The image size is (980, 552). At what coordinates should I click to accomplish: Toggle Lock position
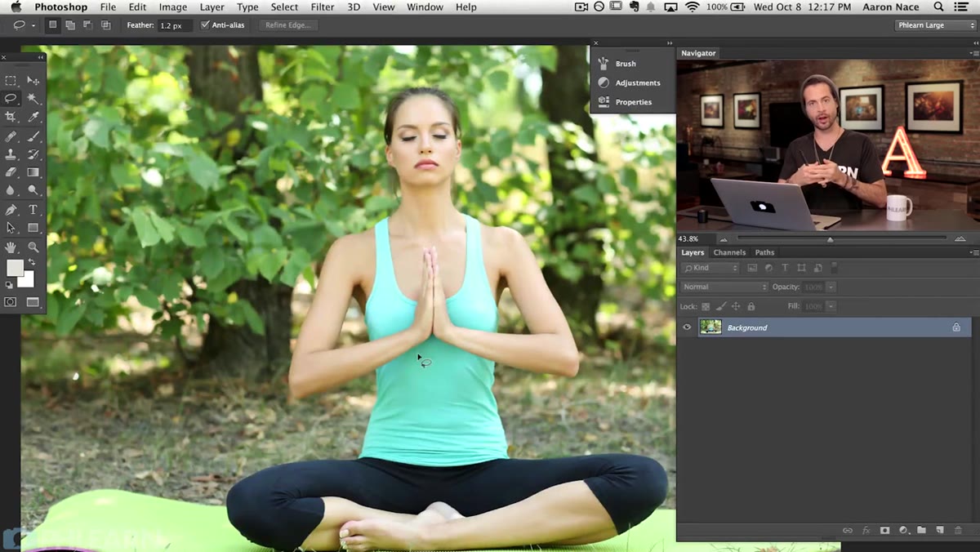point(736,306)
